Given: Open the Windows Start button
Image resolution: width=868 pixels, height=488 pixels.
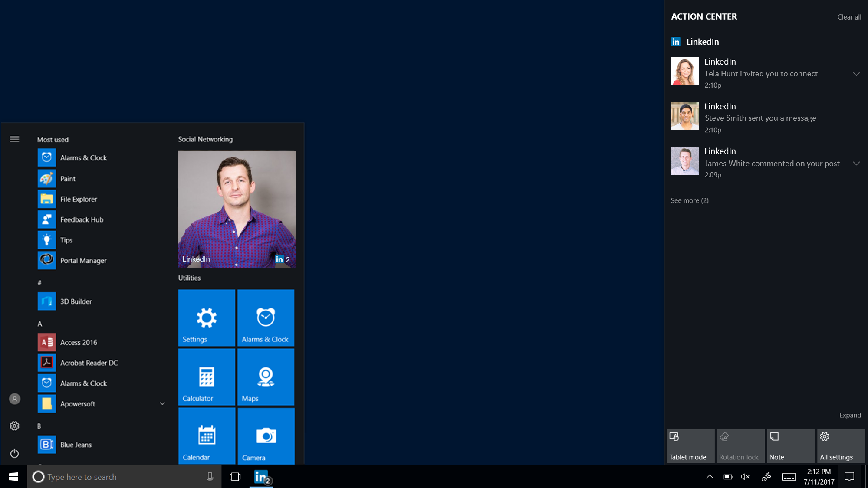Looking at the screenshot, I should (x=13, y=476).
